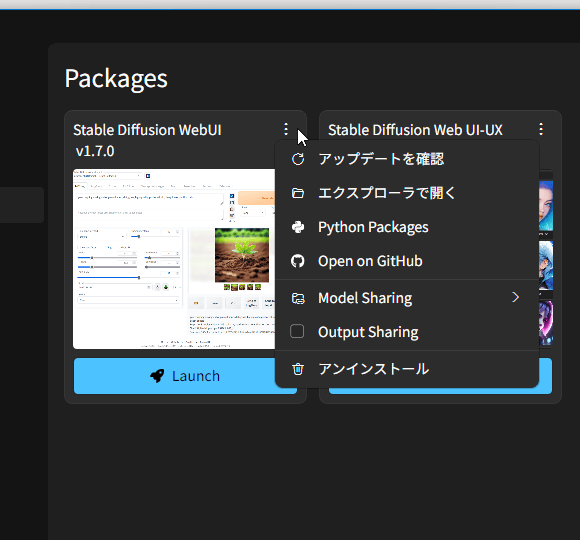This screenshot has width=580, height=540.
Task: Choose アンインストール menu entry
Action: tap(407, 369)
